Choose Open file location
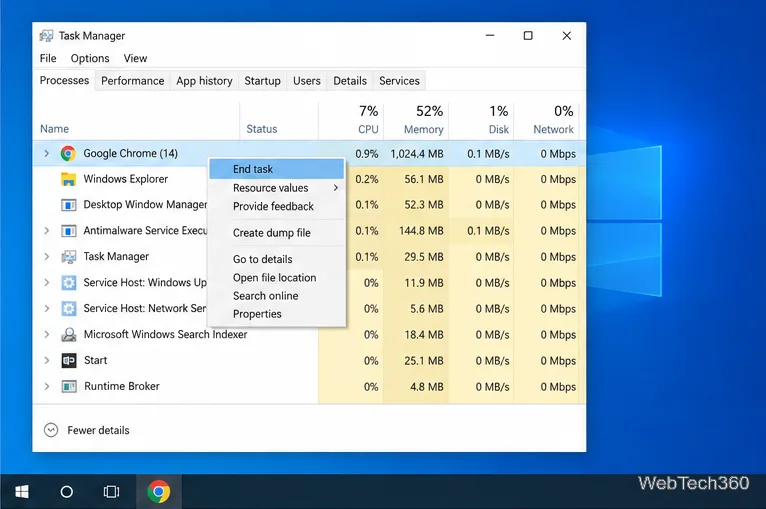The image size is (766, 509). 277,277
